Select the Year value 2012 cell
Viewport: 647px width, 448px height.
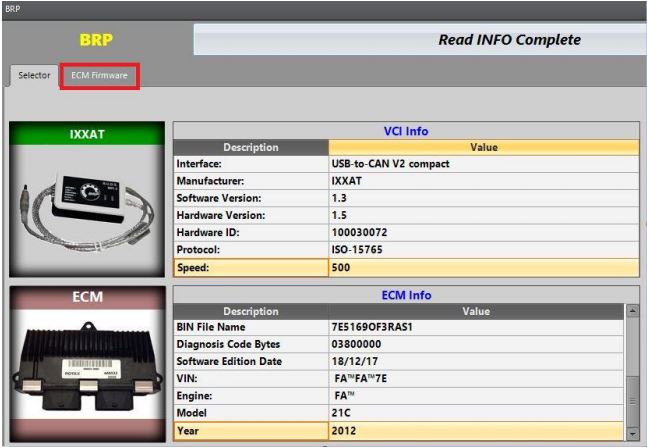[x=475, y=430]
